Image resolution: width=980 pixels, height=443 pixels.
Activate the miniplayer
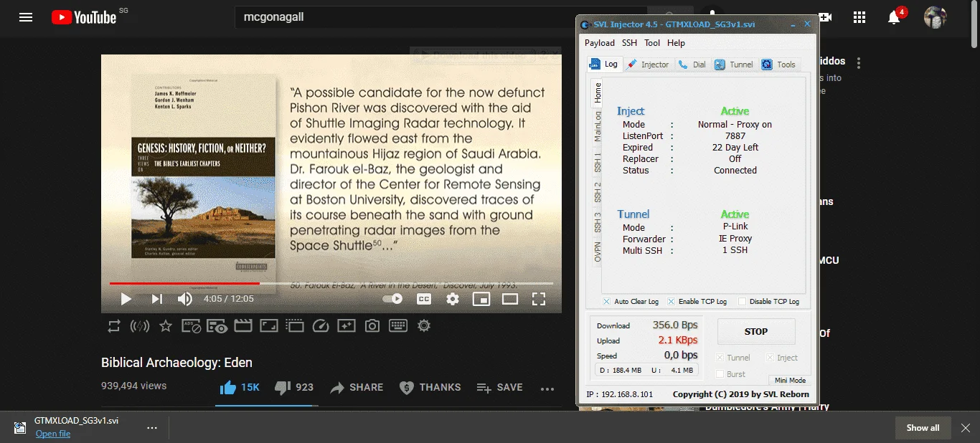(x=481, y=299)
